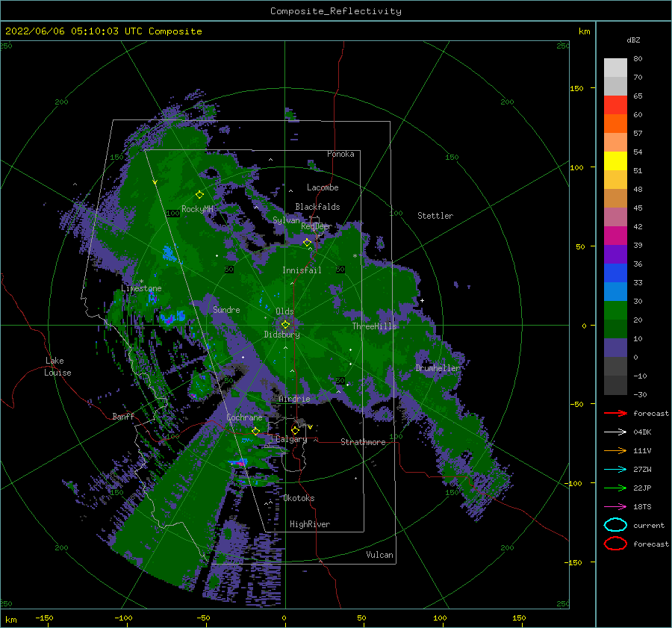The image size is (672, 628).
Task: Click the Okotoks town label
Action: pos(299,498)
